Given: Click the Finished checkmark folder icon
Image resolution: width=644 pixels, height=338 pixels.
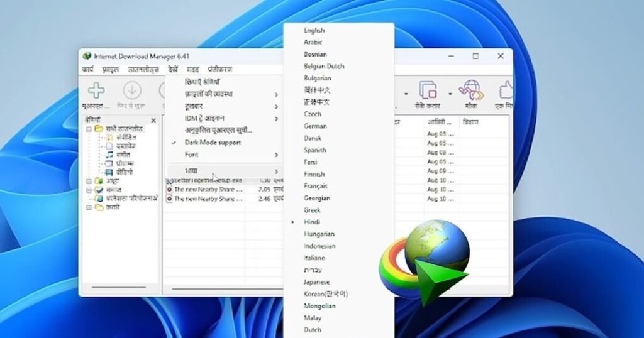Looking at the screenshot, I should (99, 190).
